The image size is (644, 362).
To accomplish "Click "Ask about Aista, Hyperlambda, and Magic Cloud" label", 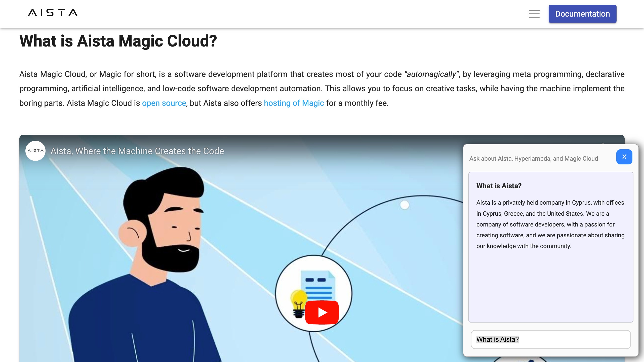I will 534,159.
